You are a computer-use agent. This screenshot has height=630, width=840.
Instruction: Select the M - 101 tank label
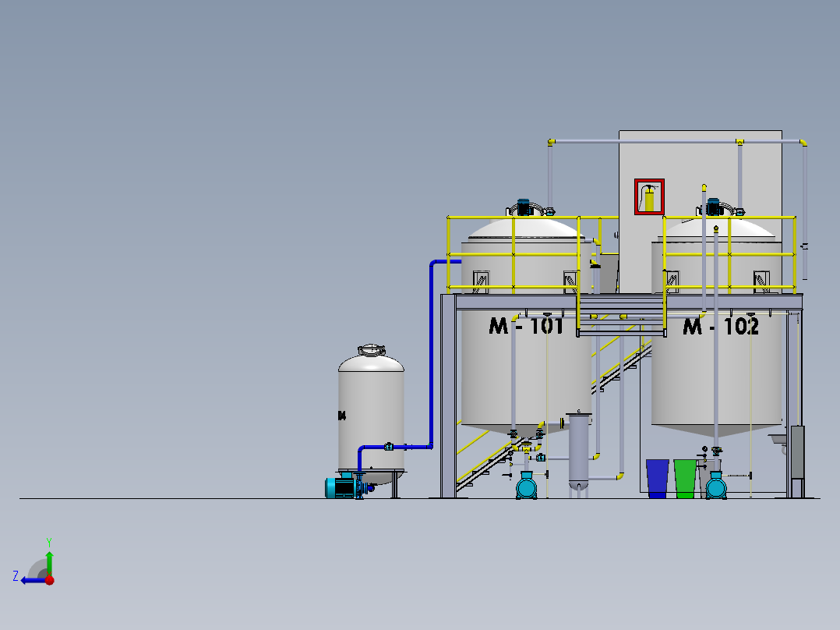click(x=526, y=325)
